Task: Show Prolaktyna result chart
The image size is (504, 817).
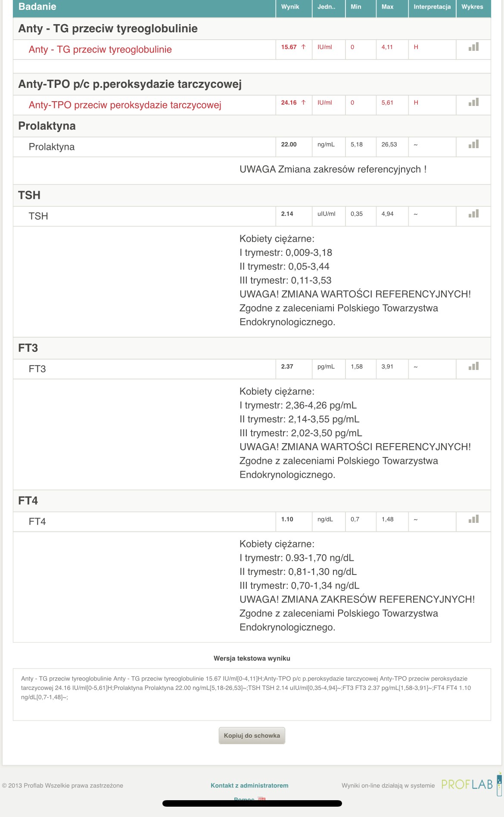Action: [473, 144]
